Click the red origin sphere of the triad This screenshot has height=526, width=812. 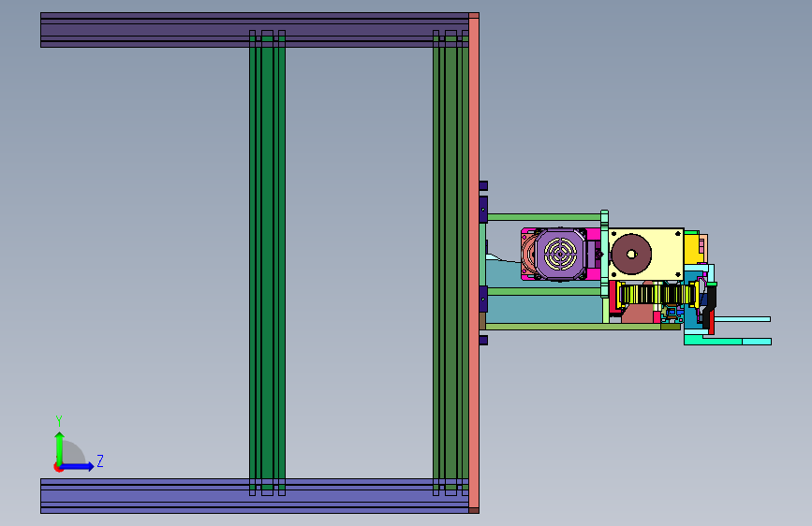[x=58, y=467]
